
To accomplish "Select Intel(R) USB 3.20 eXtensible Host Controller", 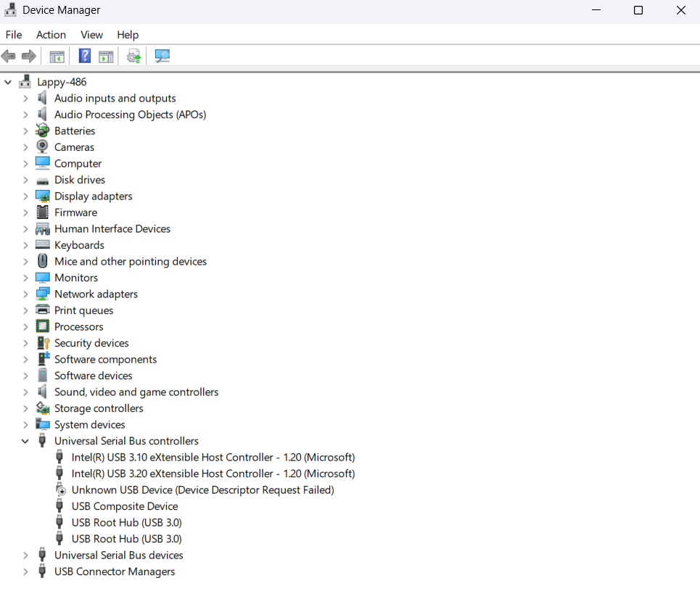I will pos(213,474).
